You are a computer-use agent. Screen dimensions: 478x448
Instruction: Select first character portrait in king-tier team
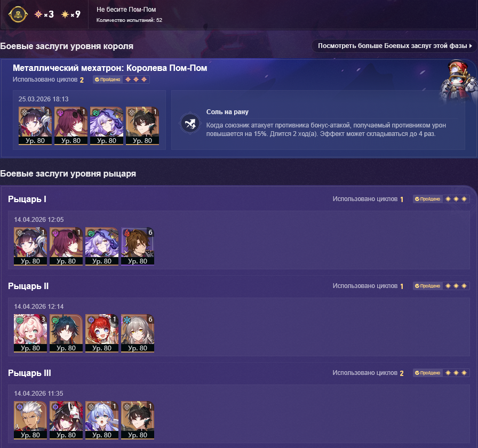[35, 125]
